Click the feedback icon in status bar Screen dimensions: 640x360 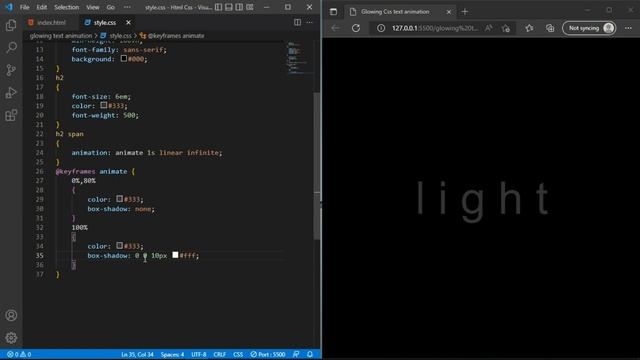click(296, 354)
